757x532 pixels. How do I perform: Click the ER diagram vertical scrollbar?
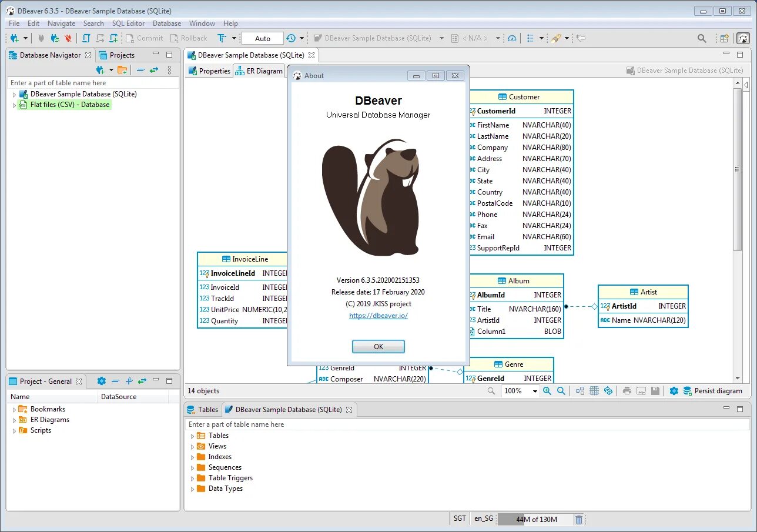tap(738, 169)
